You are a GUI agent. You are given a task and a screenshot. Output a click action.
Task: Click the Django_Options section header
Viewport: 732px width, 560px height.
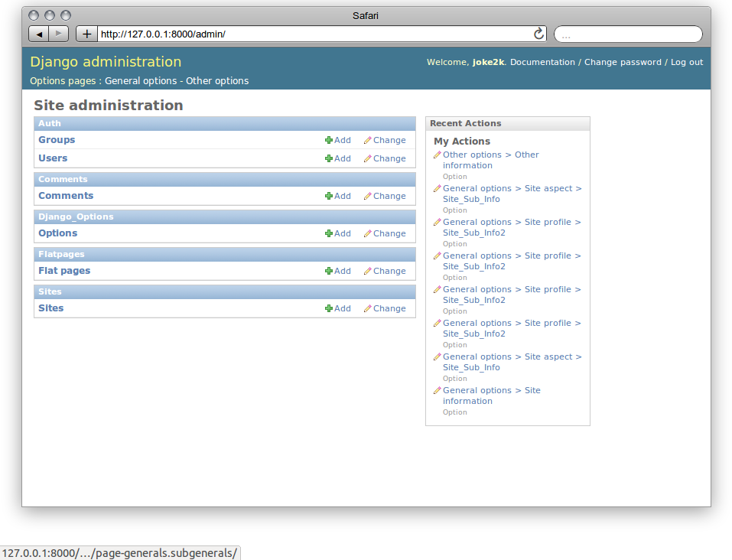(x=225, y=217)
